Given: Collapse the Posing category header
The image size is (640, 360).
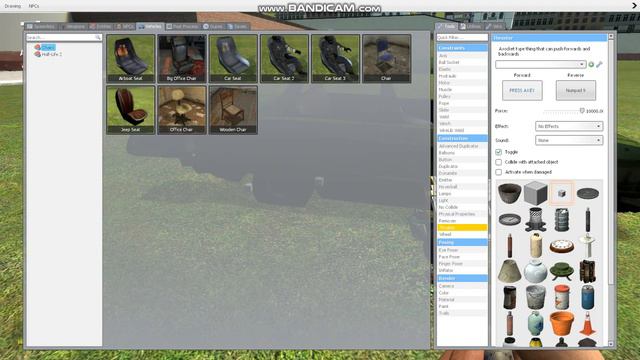Looking at the screenshot, I should pos(462,242).
